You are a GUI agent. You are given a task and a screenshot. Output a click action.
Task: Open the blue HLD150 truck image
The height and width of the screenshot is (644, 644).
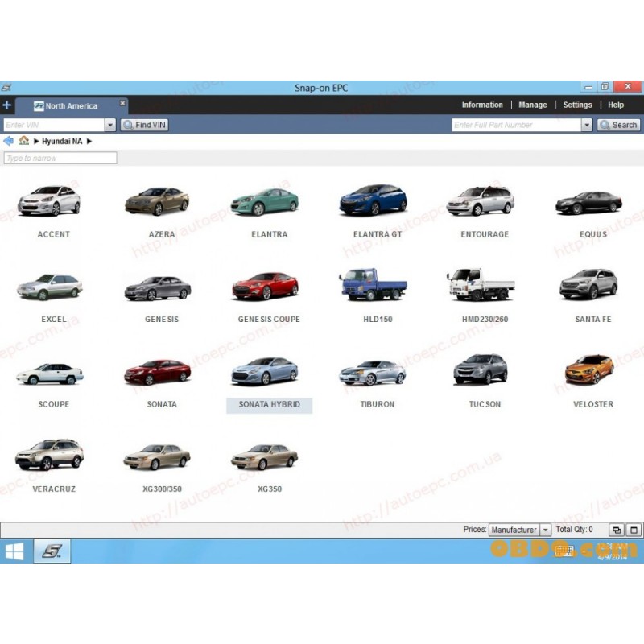[373, 285]
